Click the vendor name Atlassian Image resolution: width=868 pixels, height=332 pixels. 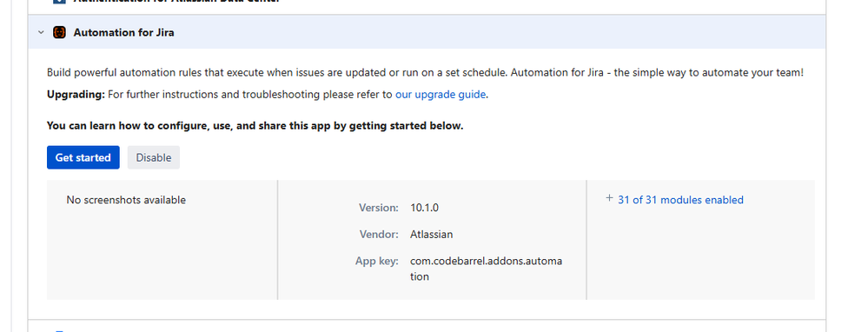pyautogui.click(x=431, y=235)
